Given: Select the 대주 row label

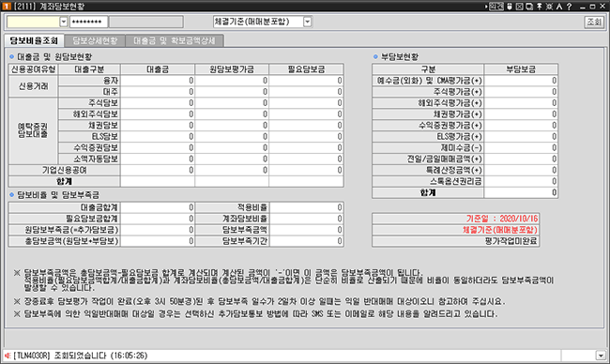Looking at the screenshot, I should click(x=89, y=92).
